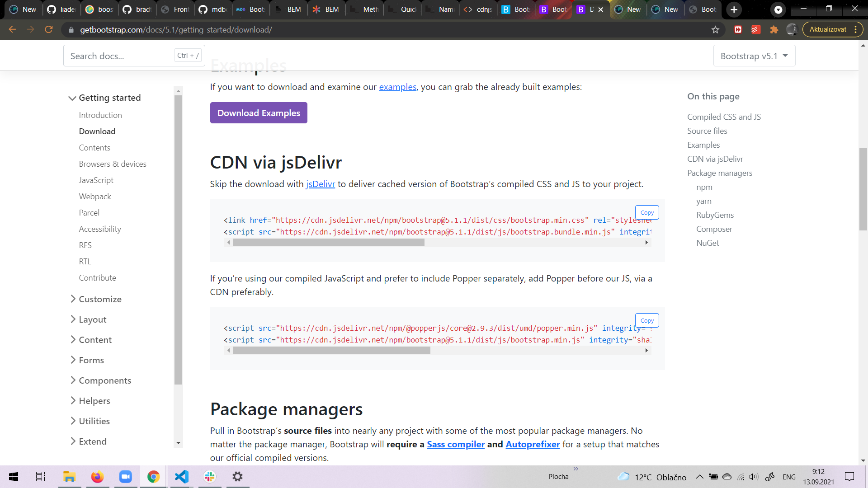Image resolution: width=868 pixels, height=488 pixels.
Task: Open the Chrome profile avatar
Action: coord(792,29)
